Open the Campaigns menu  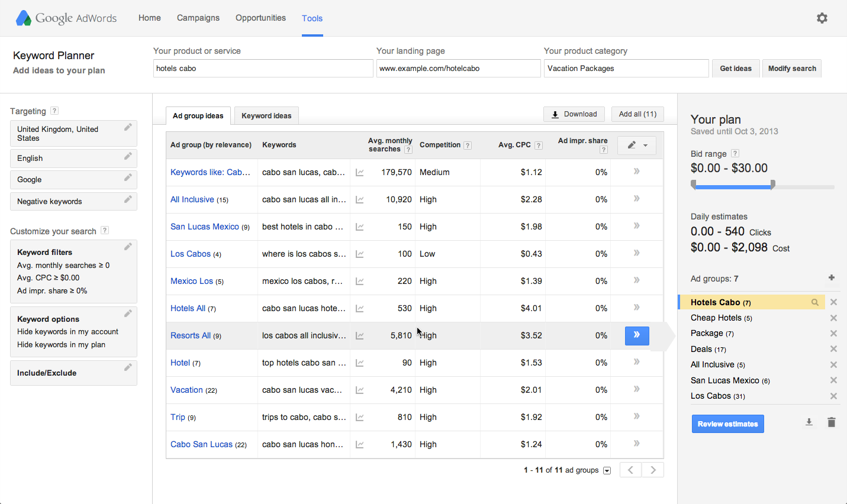(198, 18)
